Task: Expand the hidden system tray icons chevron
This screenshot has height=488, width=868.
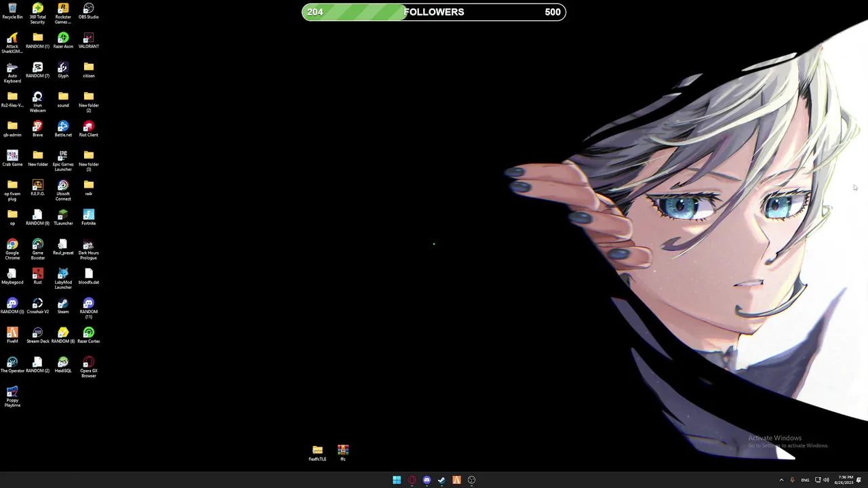Action: (x=781, y=480)
